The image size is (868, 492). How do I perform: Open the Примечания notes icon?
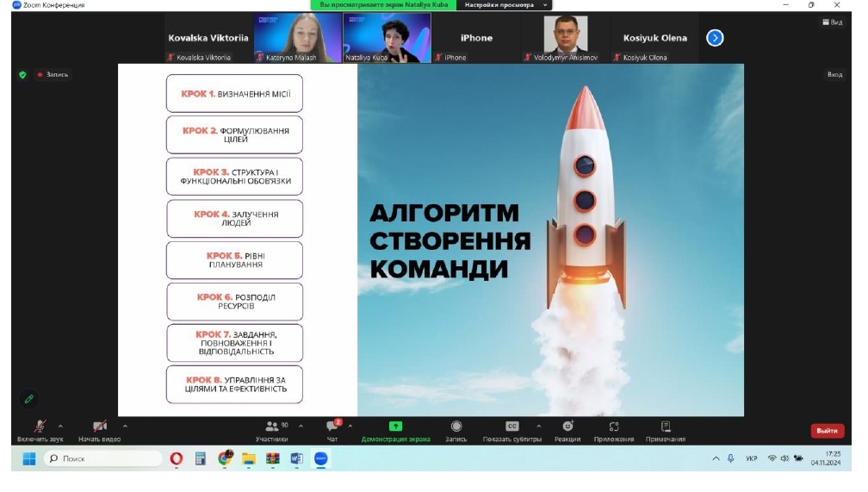[x=666, y=427]
